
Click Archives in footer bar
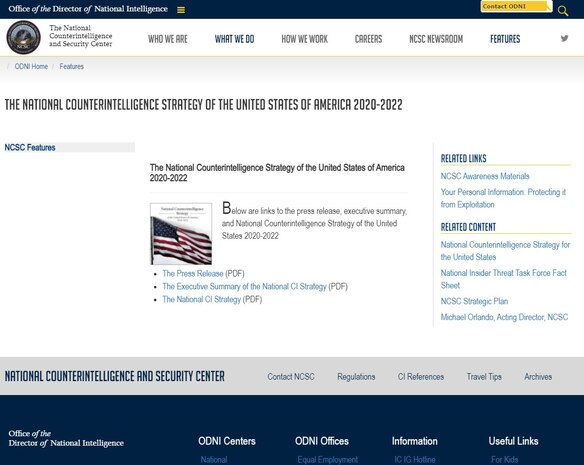538,377
